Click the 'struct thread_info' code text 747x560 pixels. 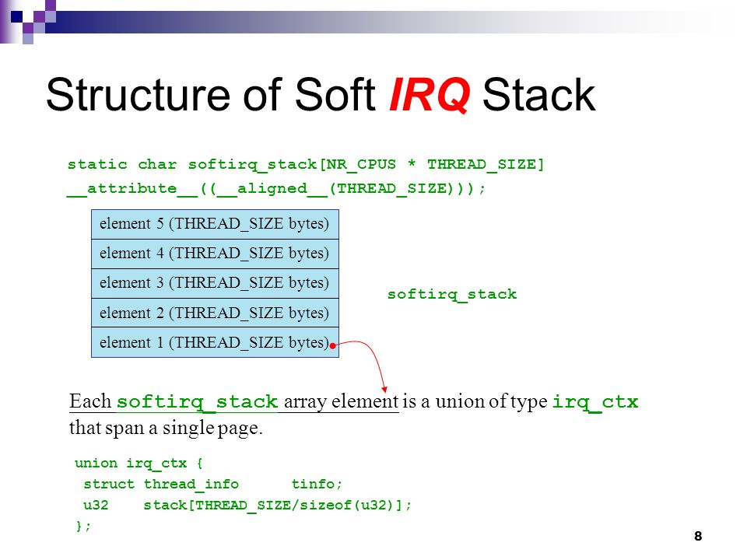point(161,484)
